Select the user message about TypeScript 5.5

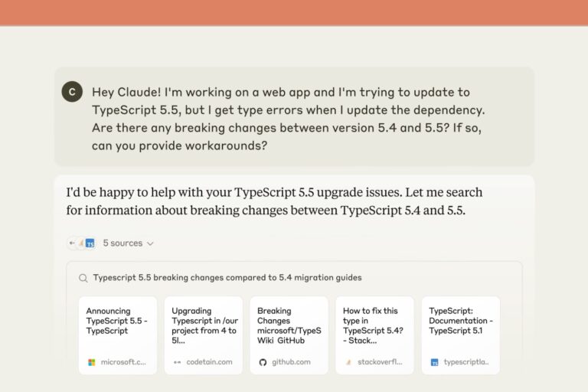288,119
